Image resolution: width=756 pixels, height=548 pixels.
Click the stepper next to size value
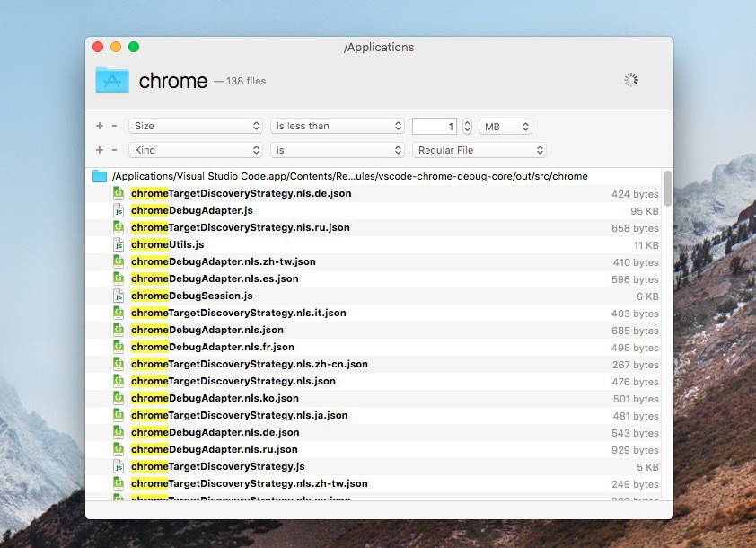click(x=467, y=127)
